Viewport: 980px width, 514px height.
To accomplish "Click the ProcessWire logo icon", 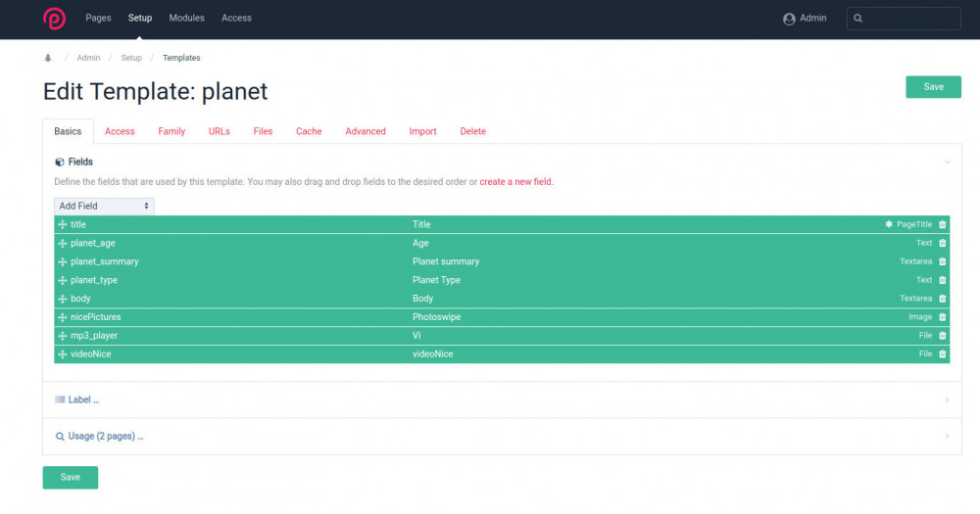I will coord(54,19).
